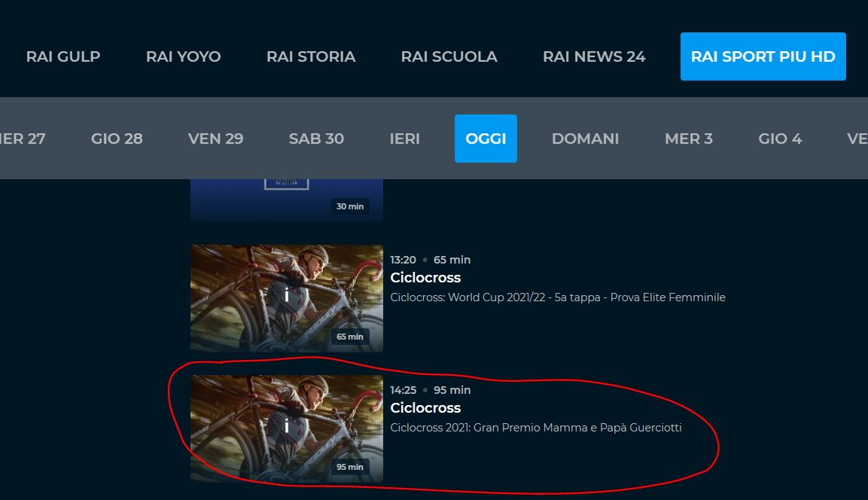
Task: Click the 95 min duration badge on thumbnail
Action: [350, 467]
